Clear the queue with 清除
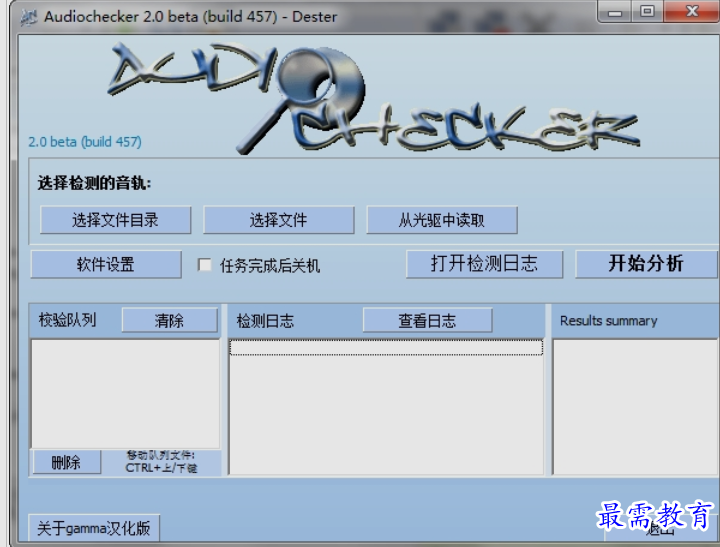This screenshot has width=720, height=547. click(169, 320)
